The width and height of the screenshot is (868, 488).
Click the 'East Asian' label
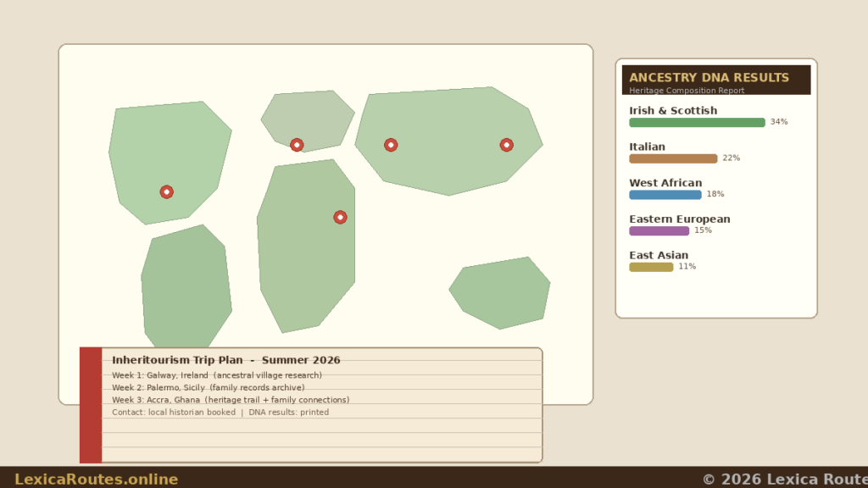click(x=659, y=255)
